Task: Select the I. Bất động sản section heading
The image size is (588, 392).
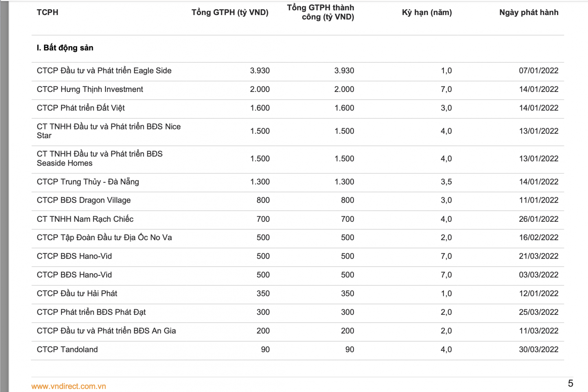Action: (65, 48)
